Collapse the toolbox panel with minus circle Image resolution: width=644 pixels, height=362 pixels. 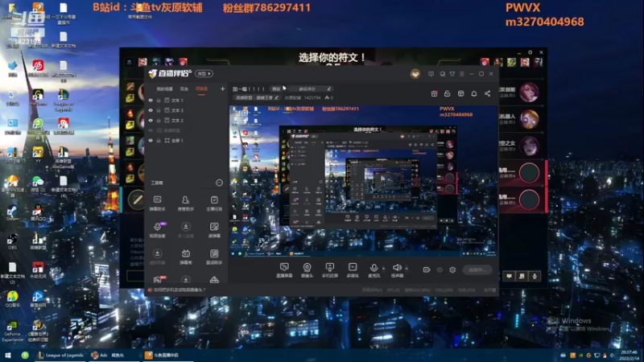click(219, 183)
